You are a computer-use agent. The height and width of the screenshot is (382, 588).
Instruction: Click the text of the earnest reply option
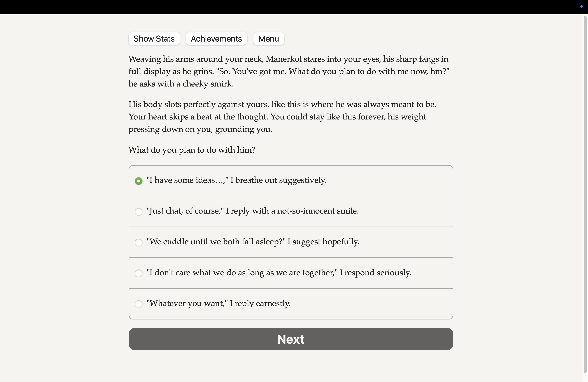pyautogui.click(x=219, y=304)
